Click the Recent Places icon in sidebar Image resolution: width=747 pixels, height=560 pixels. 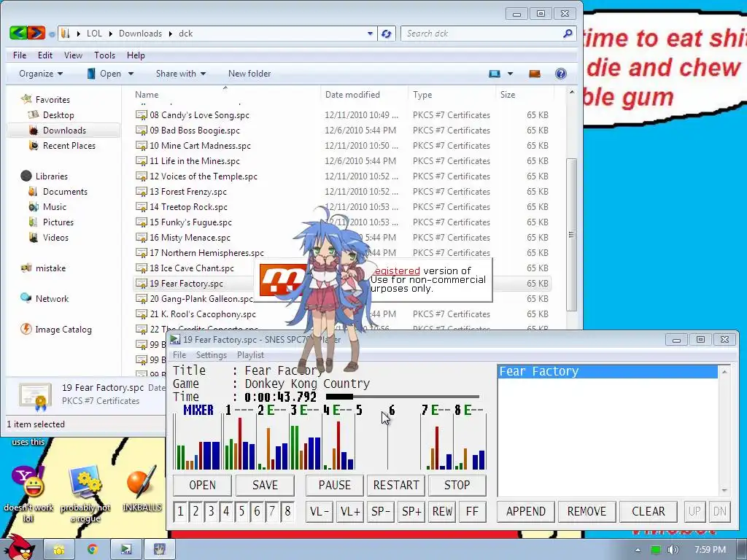point(34,145)
